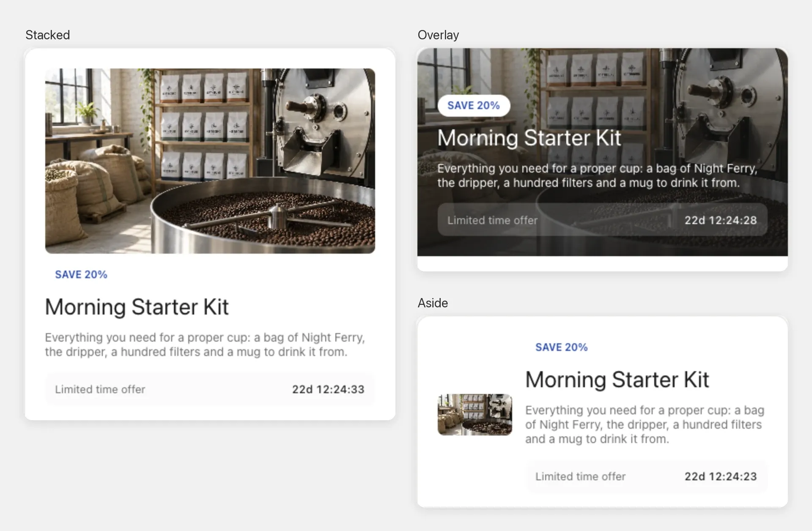Click the SAVE 20% pill badge in Overlay card
This screenshot has width=812, height=531.
point(474,105)
